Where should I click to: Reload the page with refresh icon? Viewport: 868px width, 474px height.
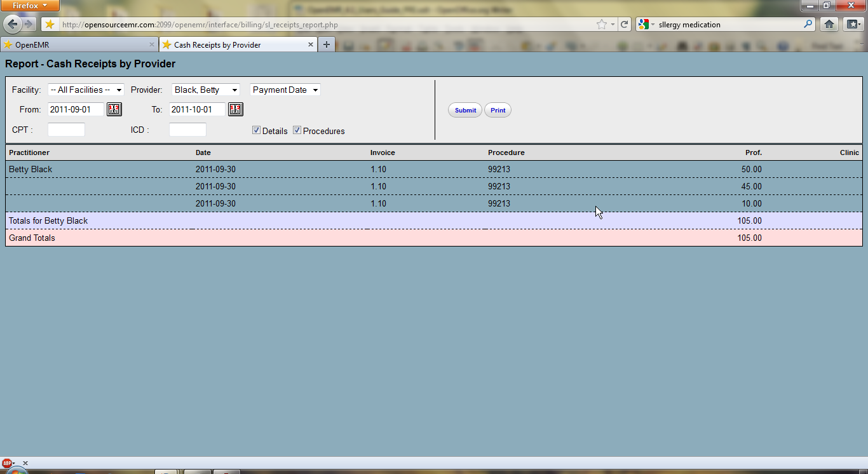coord(625,25)
